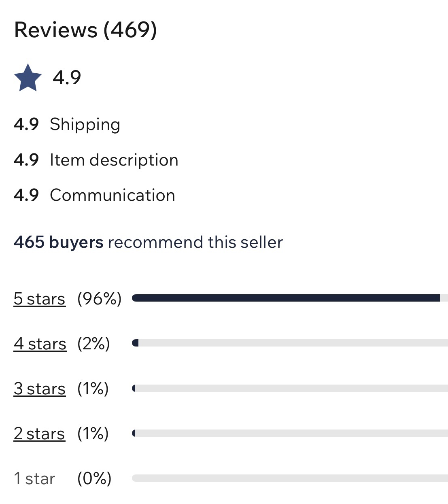Filter reviews by 4 stars

click(40, 344)
